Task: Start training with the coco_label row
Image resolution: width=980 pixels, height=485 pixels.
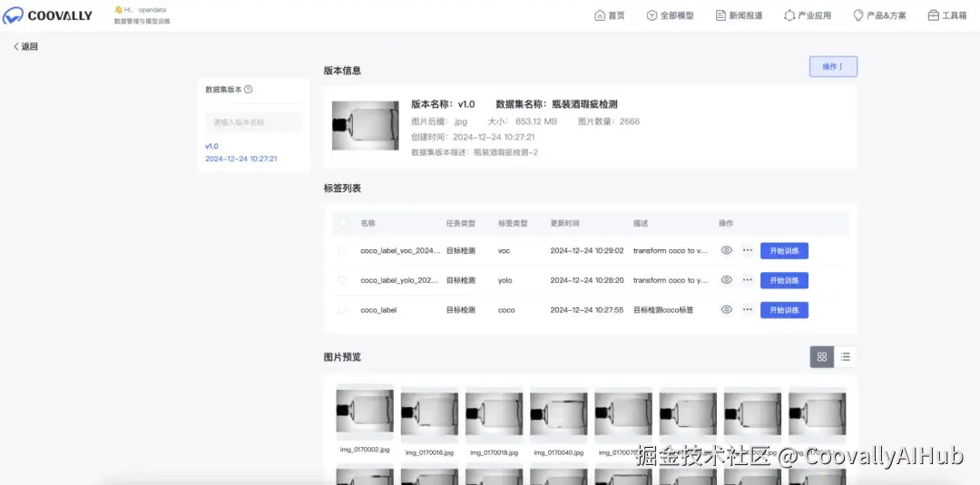Action: (784, 310)
